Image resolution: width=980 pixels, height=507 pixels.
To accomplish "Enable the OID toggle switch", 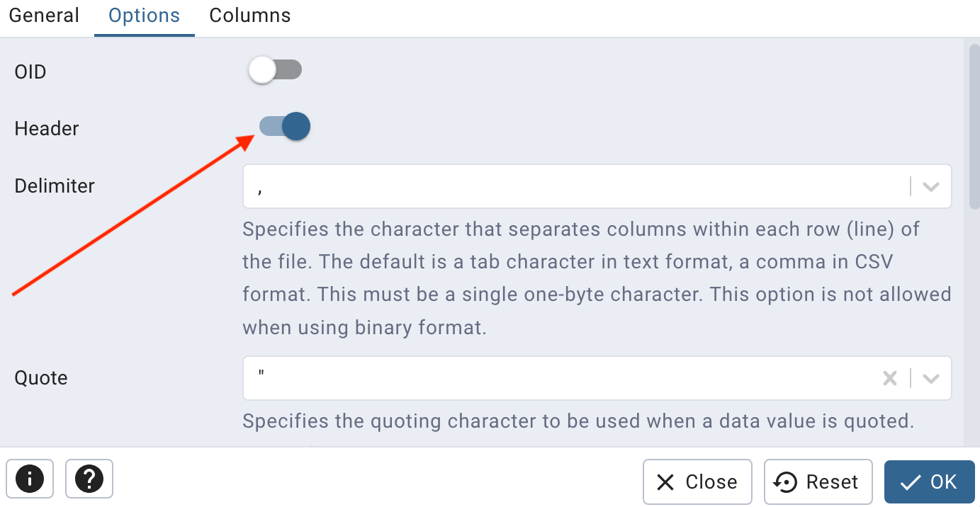I will (276, 70).
